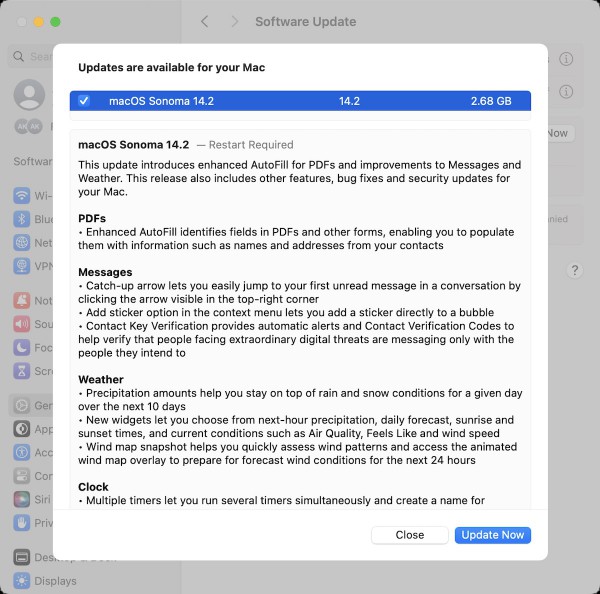The width and height of the screenshot is (600, 594).
Task: Focus the sidebar Search field
Action: click(31, 57)
